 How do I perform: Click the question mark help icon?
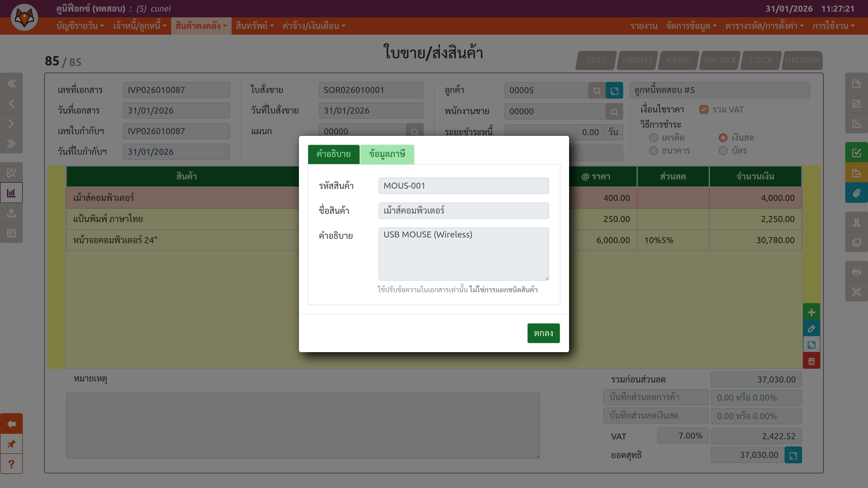[x=11, y=464]
